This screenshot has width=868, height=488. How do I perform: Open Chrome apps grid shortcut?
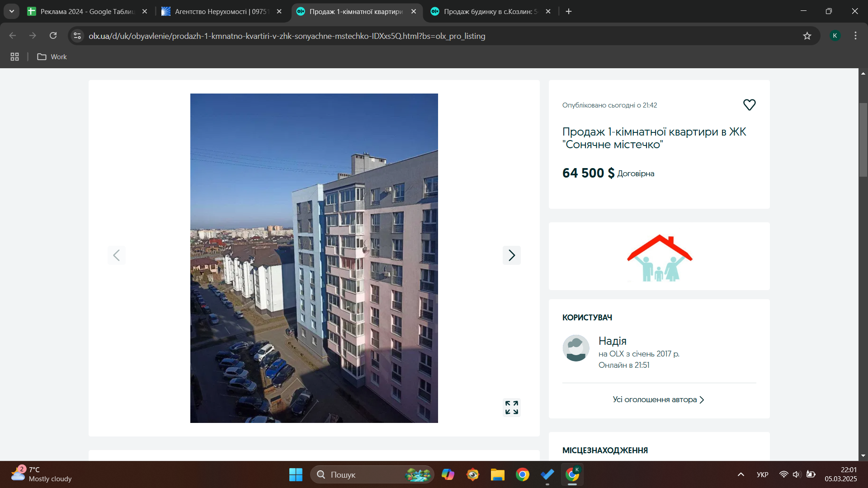14,56
